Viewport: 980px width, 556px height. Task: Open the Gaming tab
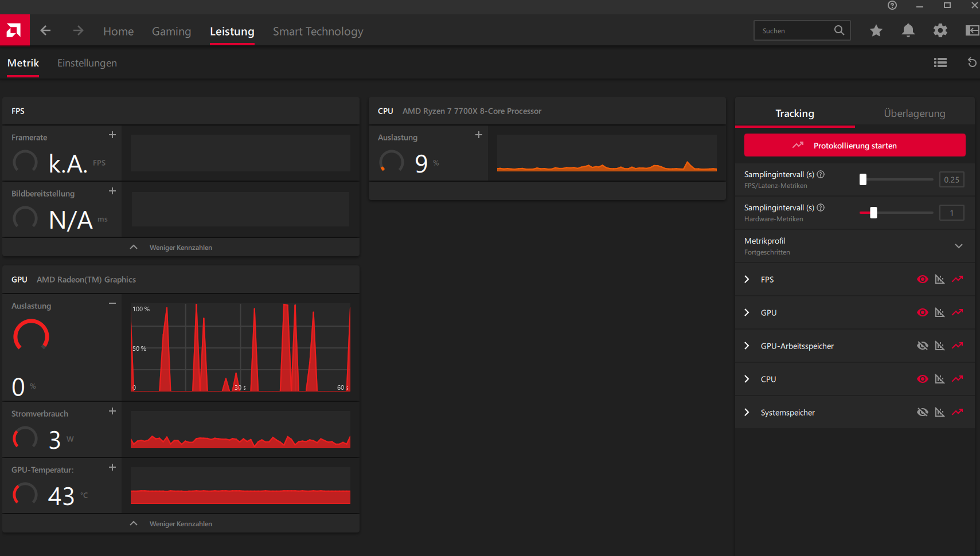pyautogui.click(x=171, y=32)
